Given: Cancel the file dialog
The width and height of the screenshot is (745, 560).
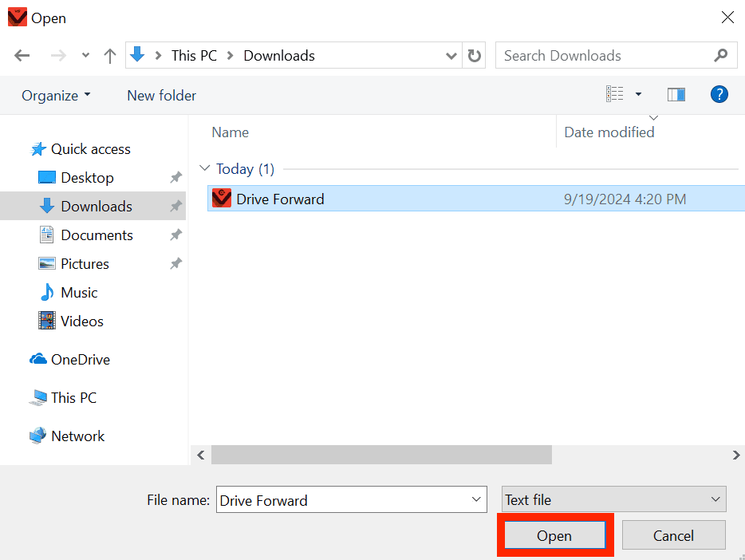Looking at the screenshot, I should click(x=673, y=535).
